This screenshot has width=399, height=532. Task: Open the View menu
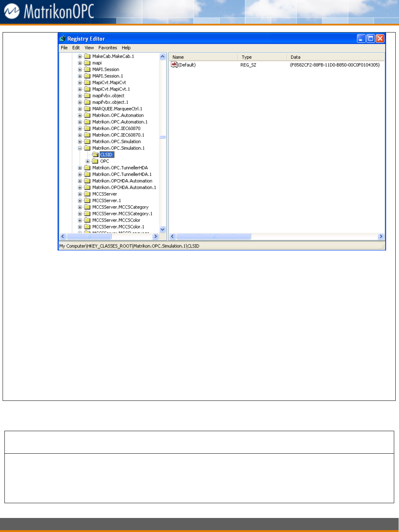tap(89, 48)
